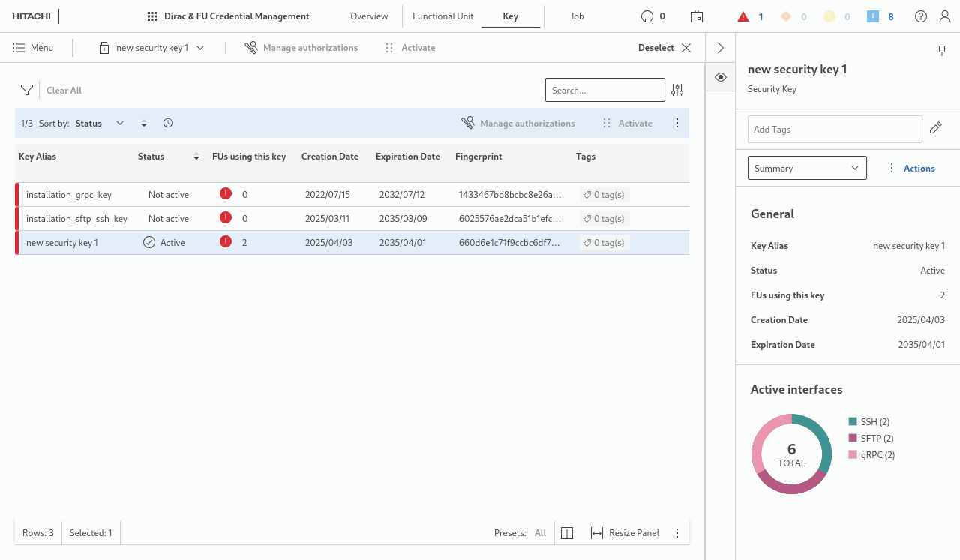Click the column layout icon in the footer
The image size is (960, 560).
pyautogui.click(x=567, y=533)
